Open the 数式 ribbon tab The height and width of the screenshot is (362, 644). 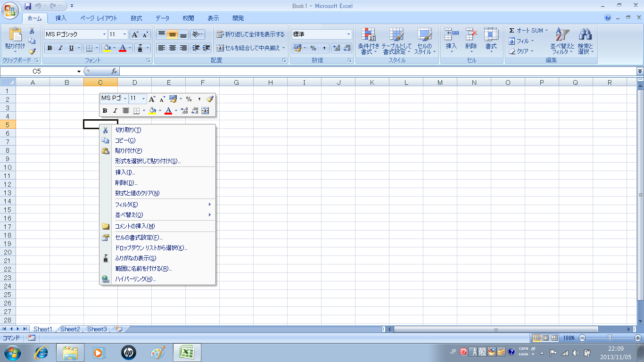tap(136, 18)
